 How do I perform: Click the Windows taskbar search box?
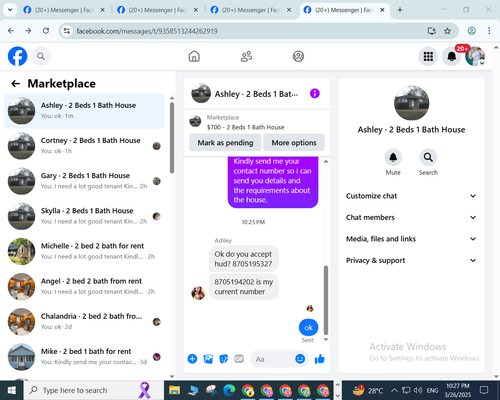(x=93, y=390)
